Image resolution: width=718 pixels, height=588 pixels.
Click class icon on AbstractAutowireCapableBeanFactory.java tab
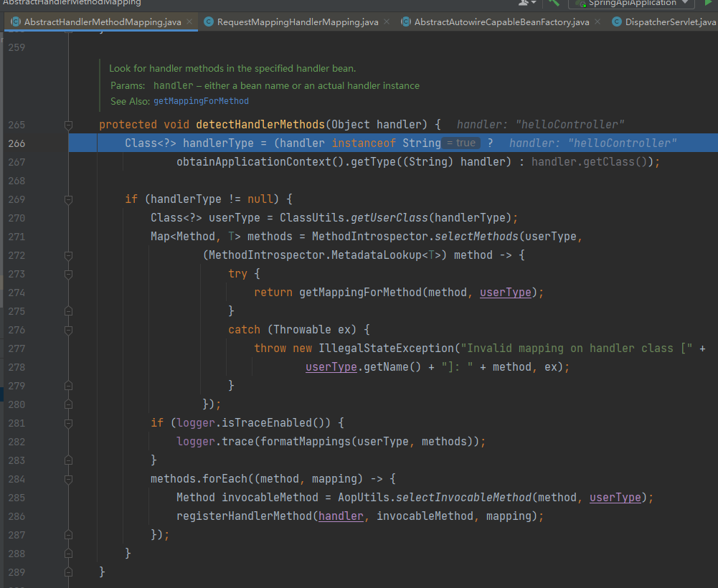(405, 22)
